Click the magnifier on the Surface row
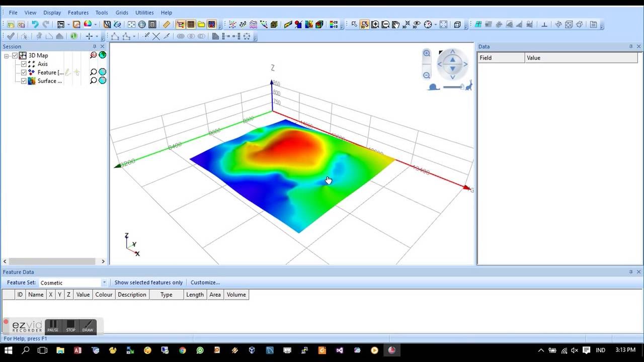The width and height of the screenshot is (644, 362). [94, 80]
